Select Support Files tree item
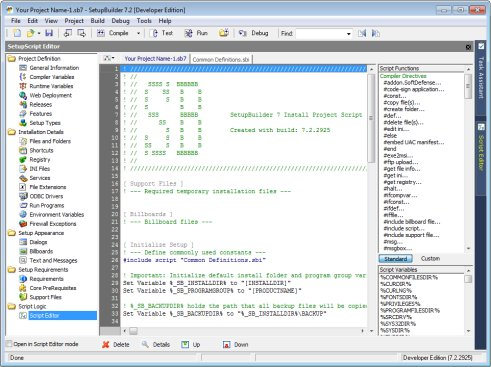Image resolution: width=491 pixels, height=367 pixels. (x=45, y=297)
